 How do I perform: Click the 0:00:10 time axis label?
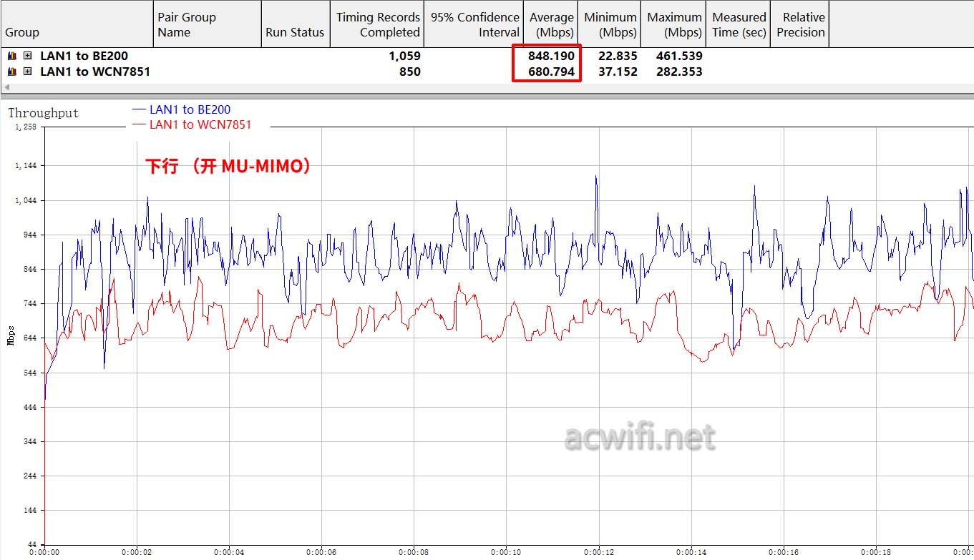point(506,553)
